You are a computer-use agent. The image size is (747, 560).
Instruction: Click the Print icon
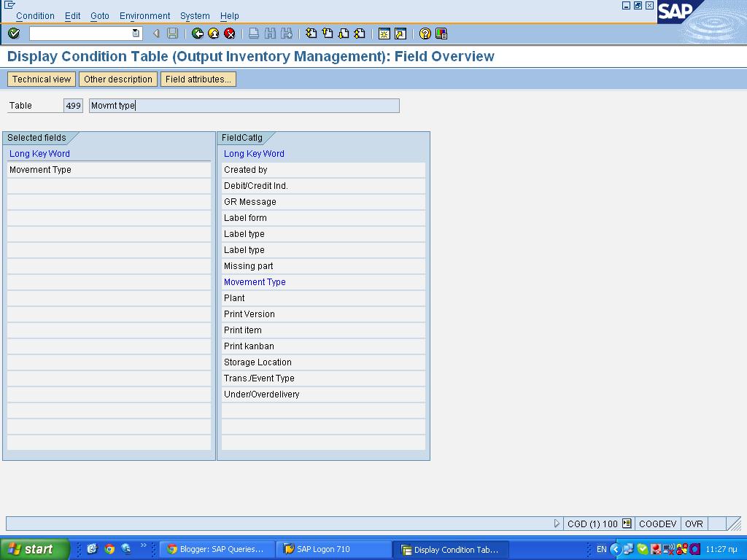pyautogui.click(x=254, y=34)
